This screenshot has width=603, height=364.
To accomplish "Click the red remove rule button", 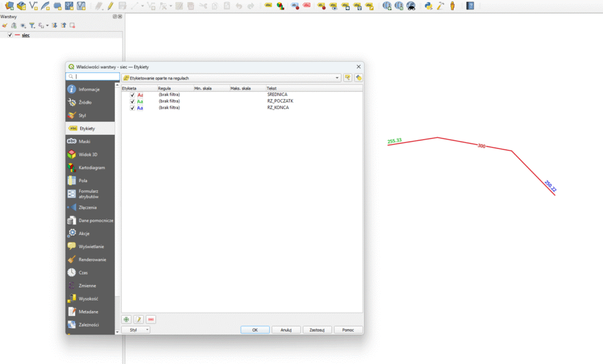I will coord(151,319).
